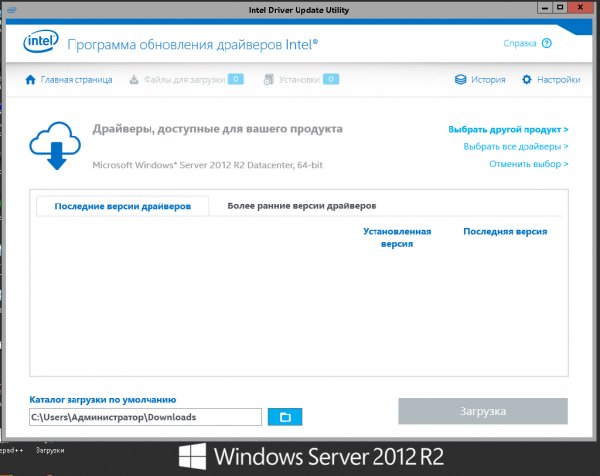This screenshot has height=476, width=600.
Task: Click the Настройки gear icon
Action: (x=527, y=80)
